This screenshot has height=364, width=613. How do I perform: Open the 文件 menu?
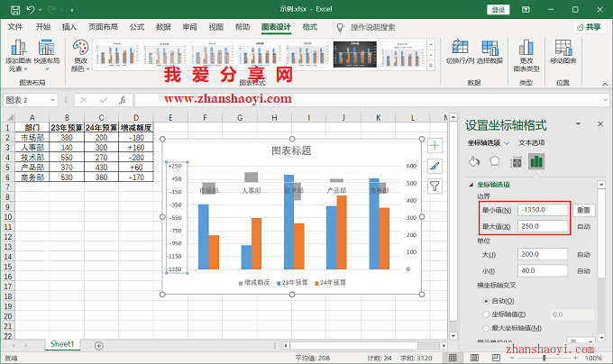tap(15, 27)
